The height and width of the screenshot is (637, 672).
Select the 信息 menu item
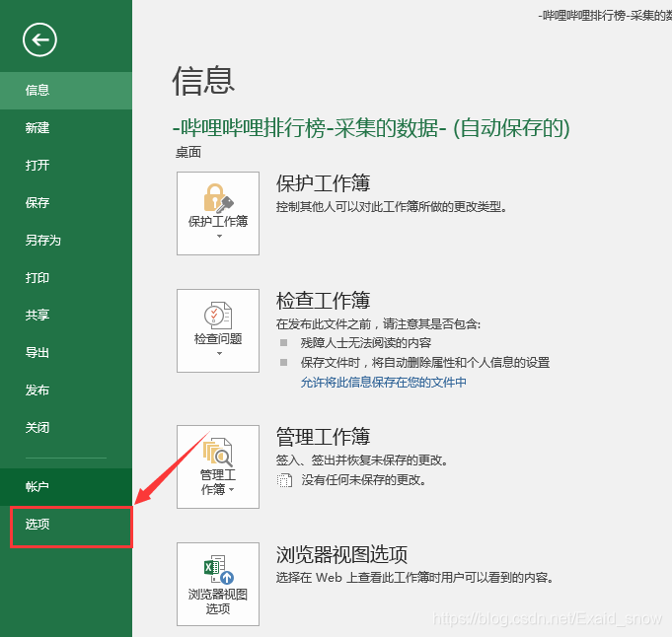click(x=66, y=91)
